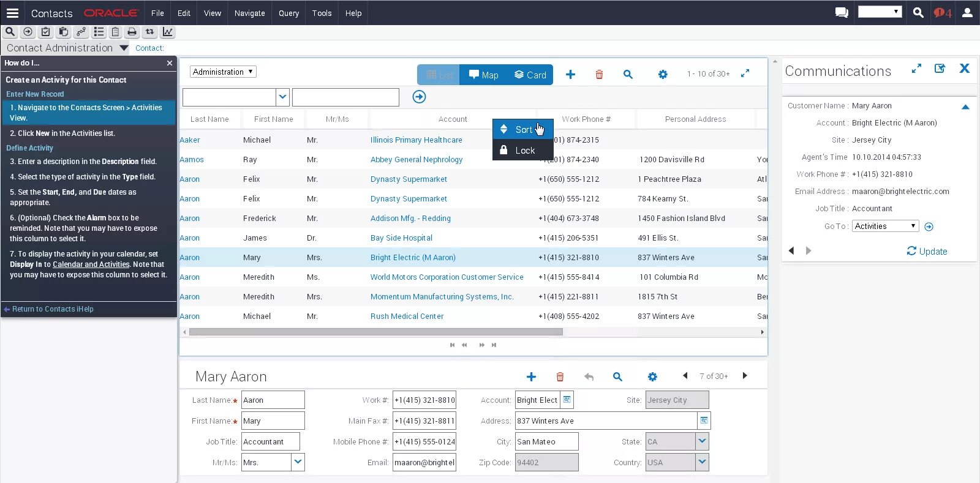Pop out the Communications panel
This screenshot has width=980, height=483.
[940, 69]
